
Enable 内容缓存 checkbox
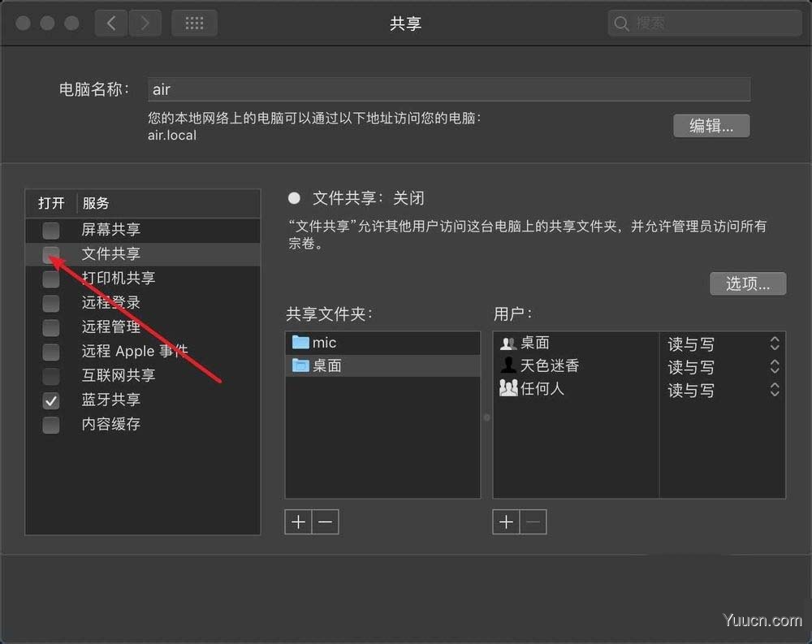coord(50,425)
